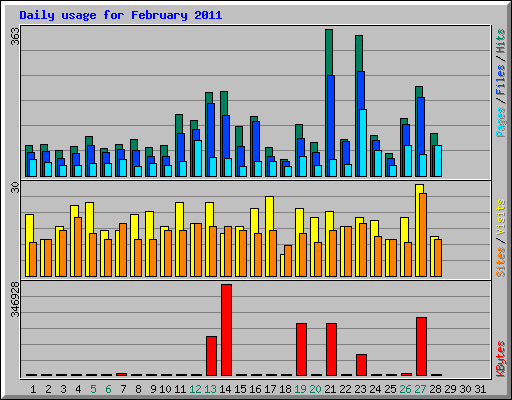Screen dimensions: 512x400
Task: Click the tallest green Hits bar on day 21
Action: (x=329, y=52)
